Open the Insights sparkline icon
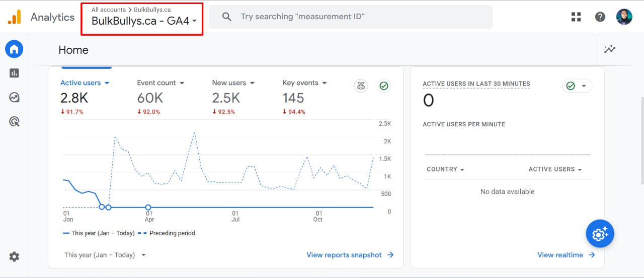The width and height of the screenshot is (644, 278). 610,49
